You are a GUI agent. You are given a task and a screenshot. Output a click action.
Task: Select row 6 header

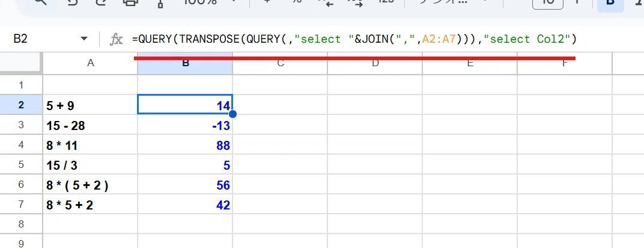22,184
